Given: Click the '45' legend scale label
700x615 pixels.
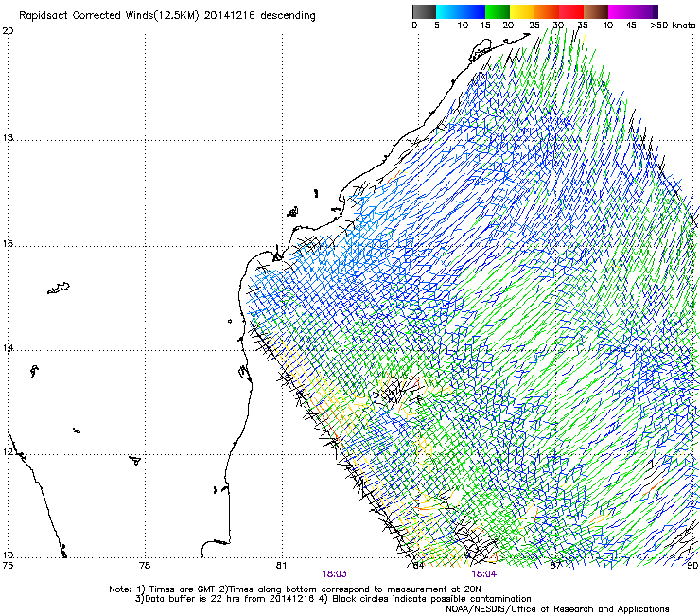Looking at the screenshot, I should [x=631, y=26].
